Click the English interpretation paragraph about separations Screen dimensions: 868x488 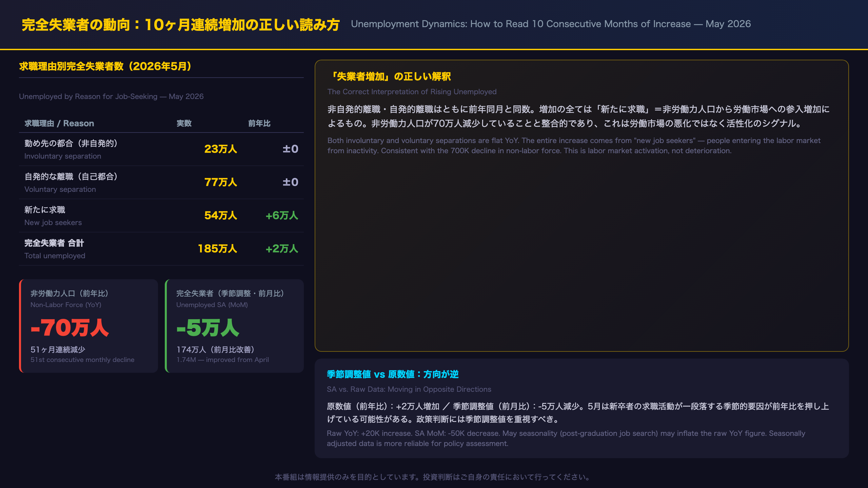coord(574,146)
